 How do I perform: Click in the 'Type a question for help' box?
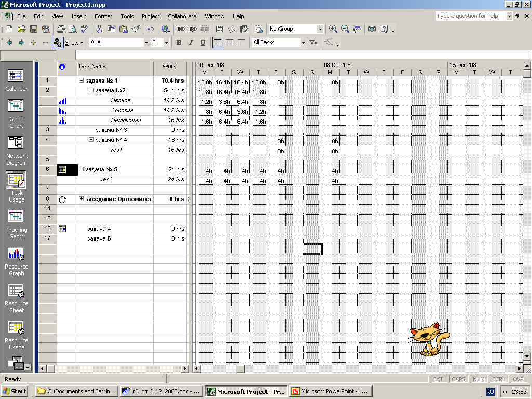pyautogui.click(x=471, y=16)
